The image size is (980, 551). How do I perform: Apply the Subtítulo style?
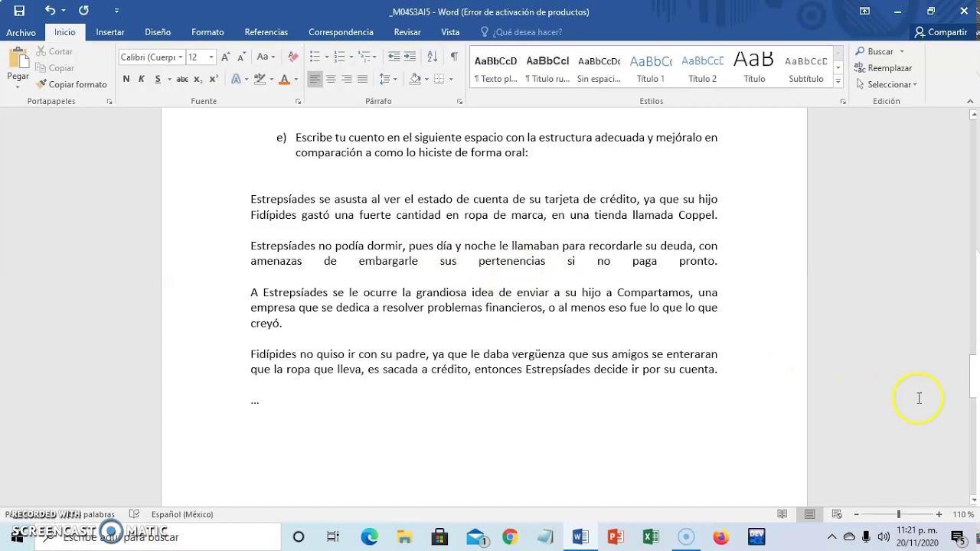(805, 67)
